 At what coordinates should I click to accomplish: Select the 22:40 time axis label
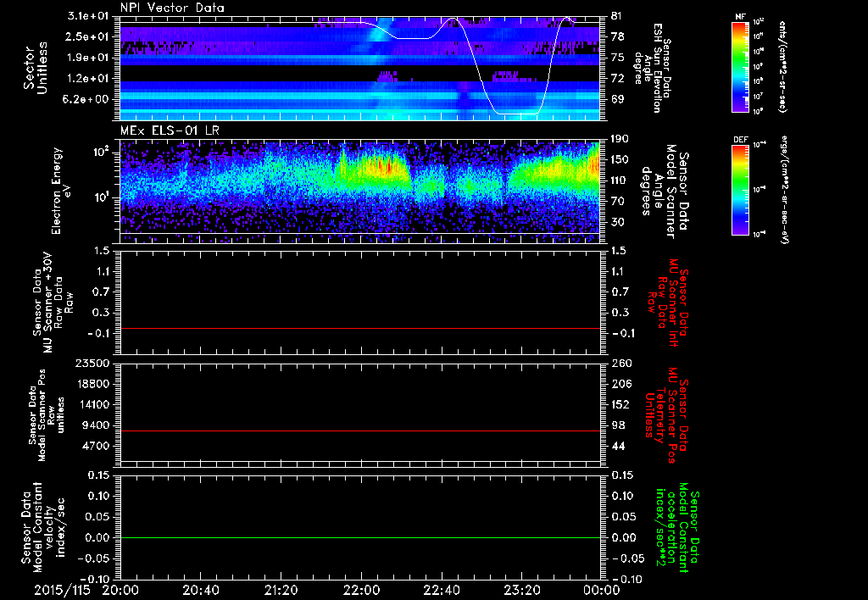pyautogui.click(x=442, y=589)
